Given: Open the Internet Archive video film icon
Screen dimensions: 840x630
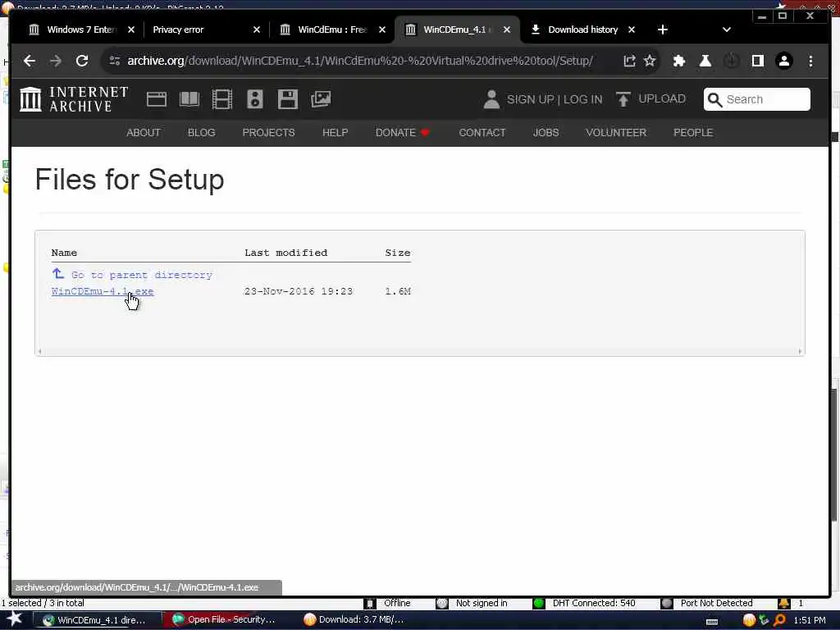Looking at the screenshot, I should pyautogui.click(x=221, y=99).
